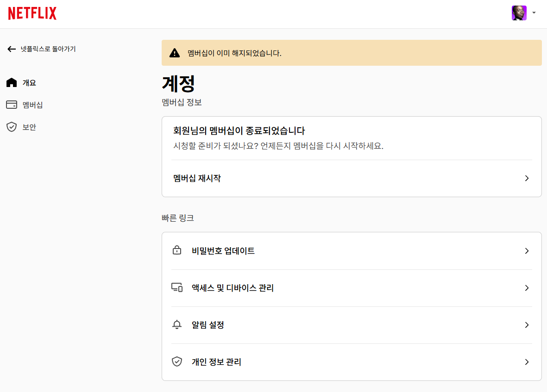This screenshot has width=547, height=392.
Task: Expand the 비밀번호 업데이트 chevron
Action: click(527, 250)
